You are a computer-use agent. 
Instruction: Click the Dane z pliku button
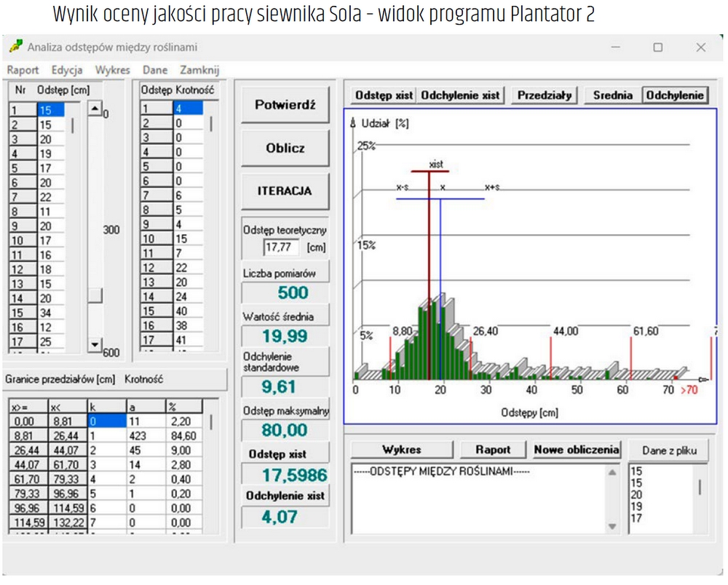[x=669, y=450]
